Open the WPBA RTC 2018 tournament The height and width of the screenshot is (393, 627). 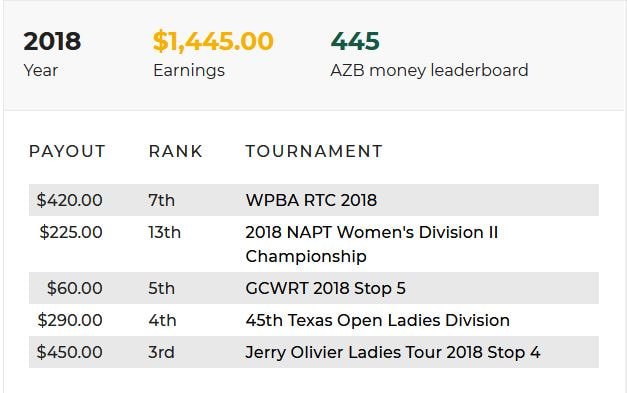(311, 200)
